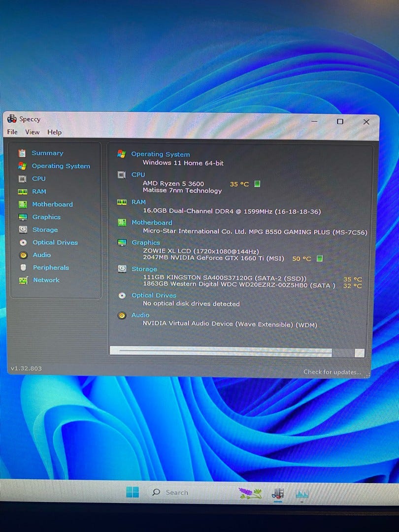Click the MPG B550 GAMING PLUS motherboard line
The image size is (399, 532).
tap(255, 232)
